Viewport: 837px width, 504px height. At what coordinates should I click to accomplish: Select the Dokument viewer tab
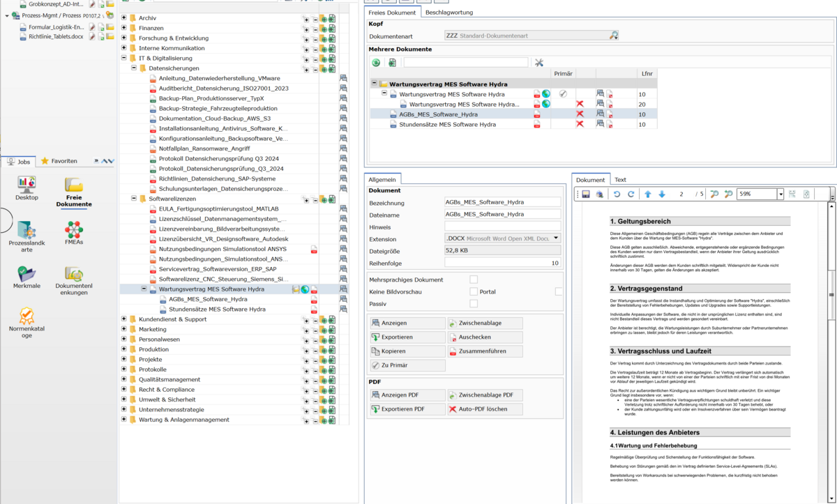[x=590, y=180]
